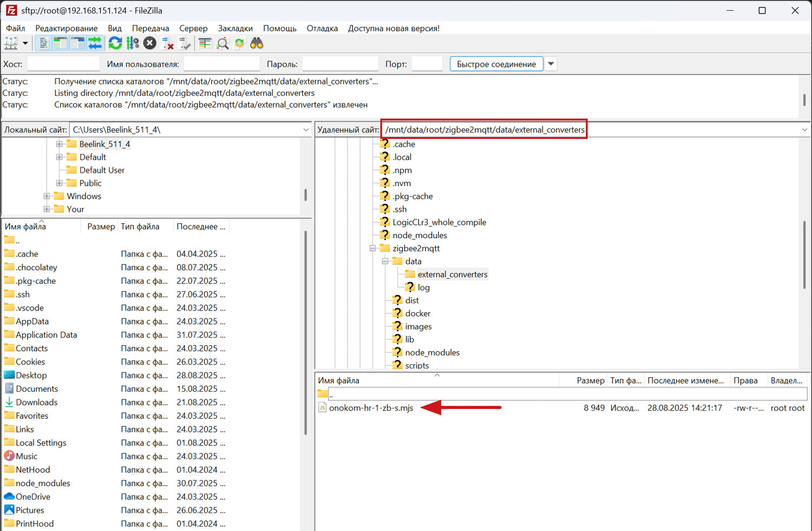
Task: Expand the Windows local folder
Action: coord(47,196)
